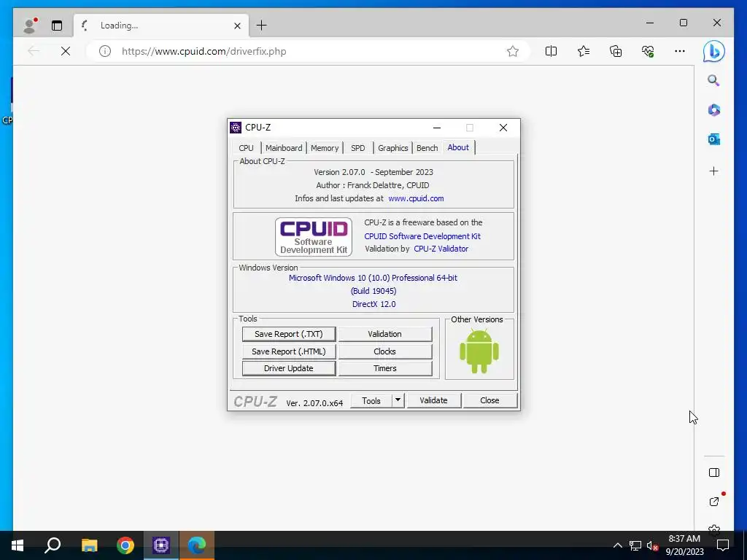Open taskbar Search
The image size is (747, 560).
click(53, 545)
